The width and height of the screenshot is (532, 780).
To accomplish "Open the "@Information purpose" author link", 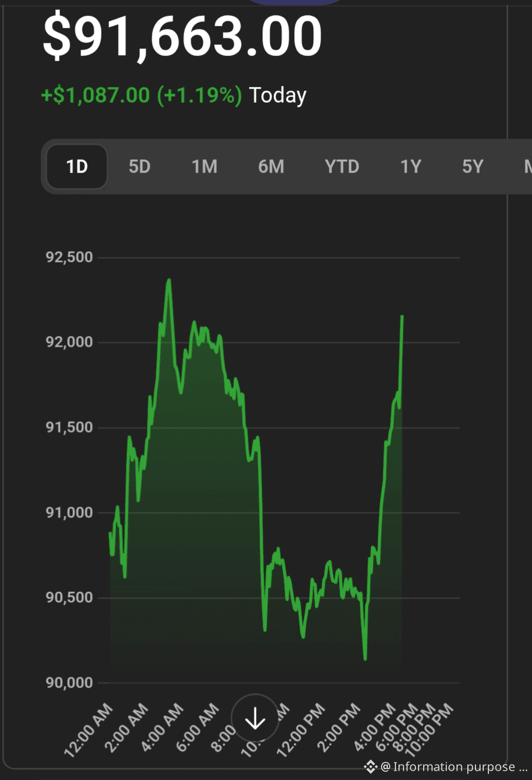I will click(x=454, y=767).
